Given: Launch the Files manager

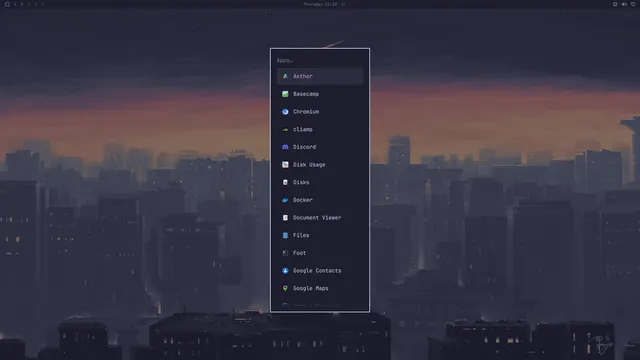Looking at the screenshot, I should tap(320, 235).
